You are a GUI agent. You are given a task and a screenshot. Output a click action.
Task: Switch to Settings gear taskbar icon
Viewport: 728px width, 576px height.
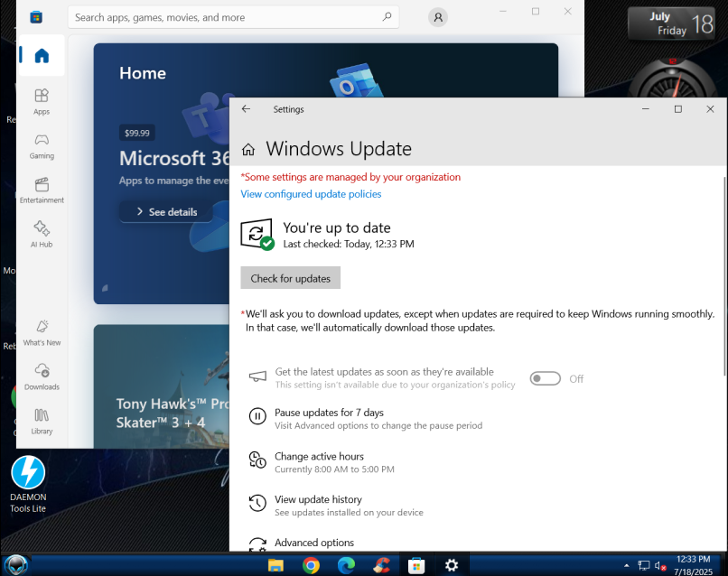(452, 565)
